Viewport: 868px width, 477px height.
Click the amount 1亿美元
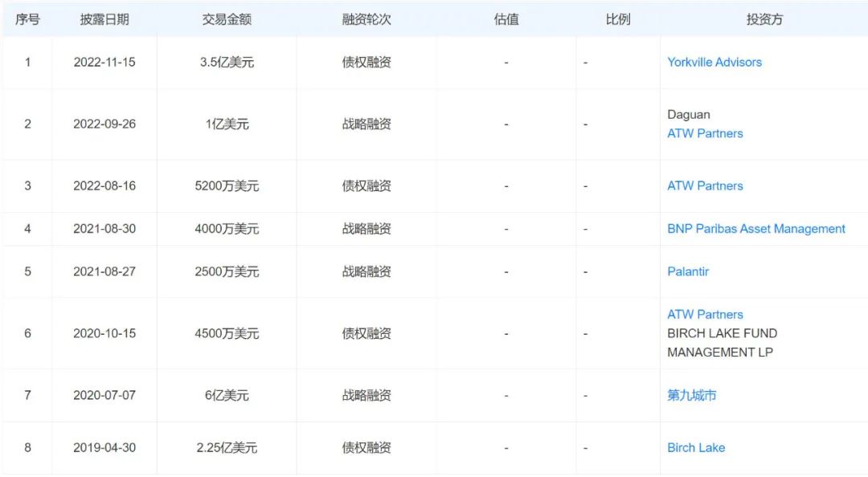[x=227, y=124]
